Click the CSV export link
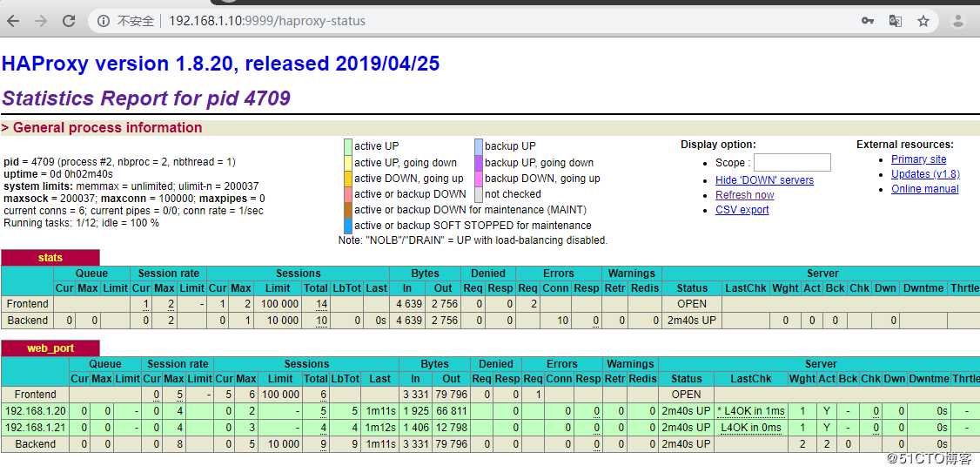The height and width of the screenshot is (473, 980). (742, 210)
